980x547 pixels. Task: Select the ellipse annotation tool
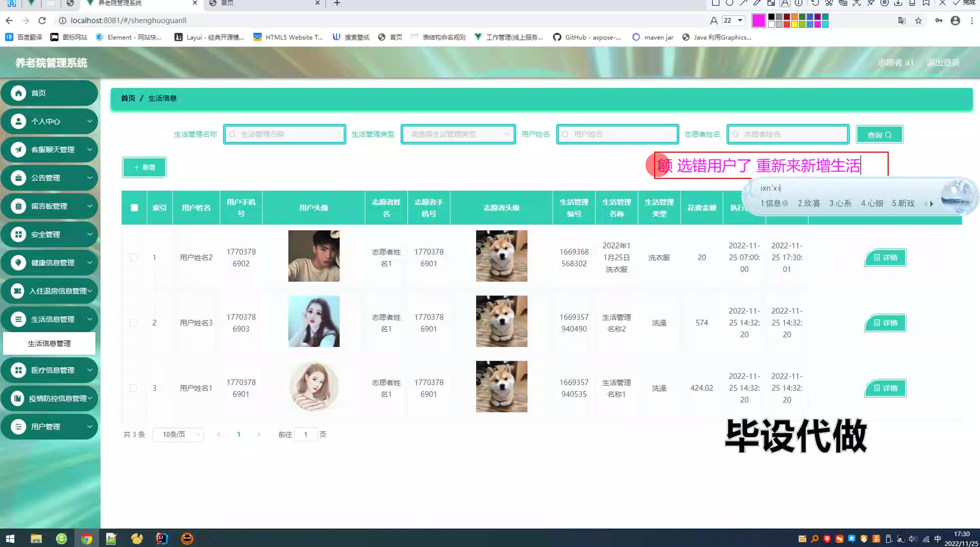point(729,3)
